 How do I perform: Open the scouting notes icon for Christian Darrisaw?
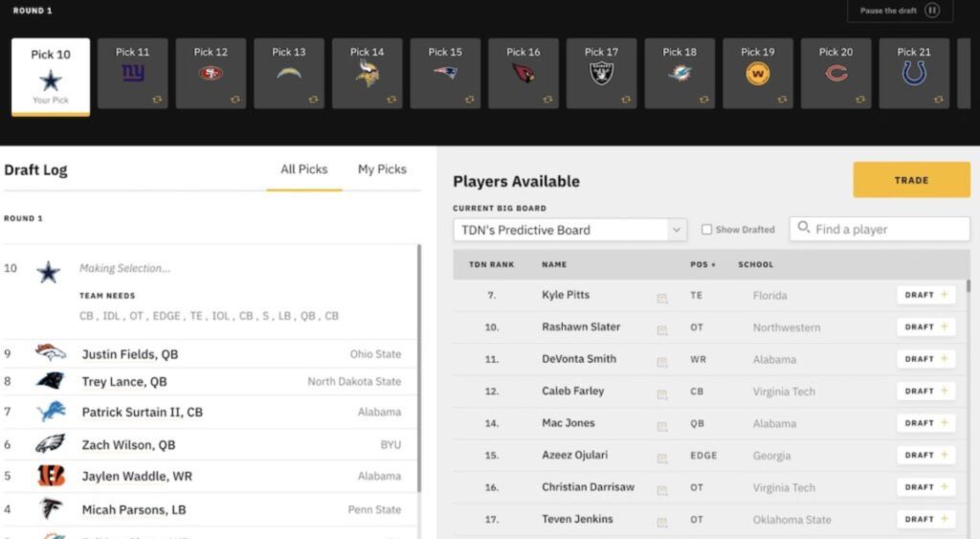point(662,491)
